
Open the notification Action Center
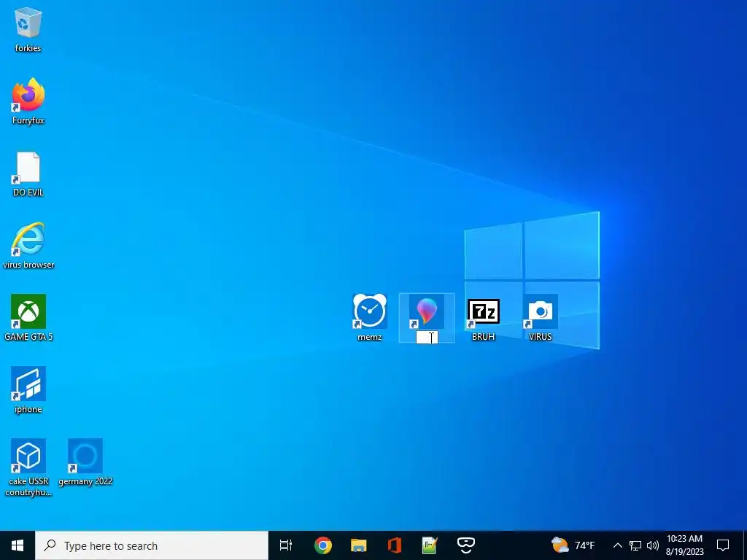[723, 545]
